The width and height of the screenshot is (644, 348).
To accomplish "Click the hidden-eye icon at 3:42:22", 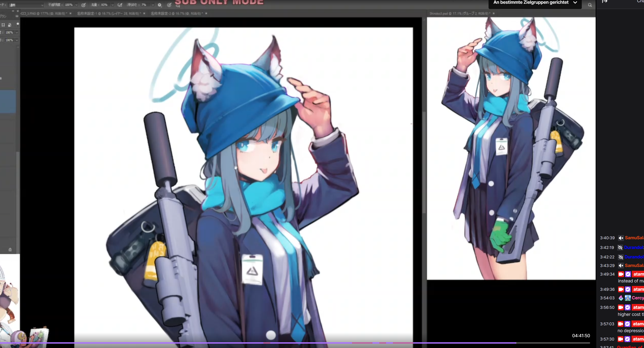I will [x=621, y=257].
